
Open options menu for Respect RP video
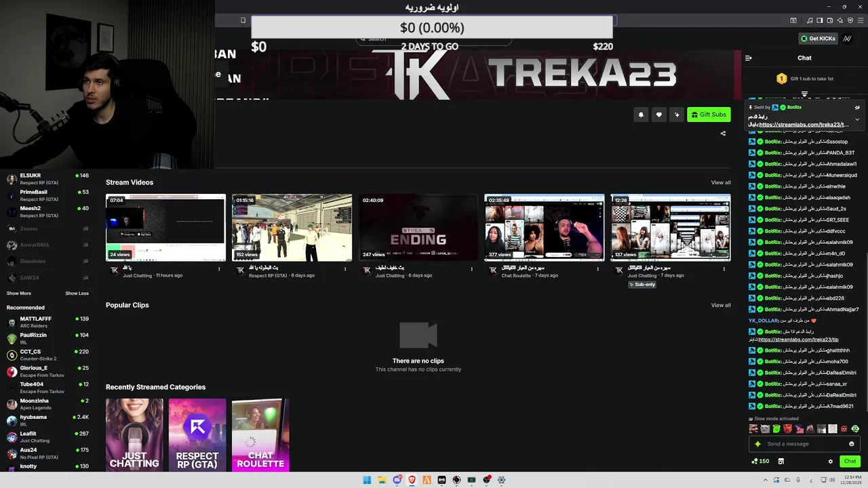click(x=345, y=269)
